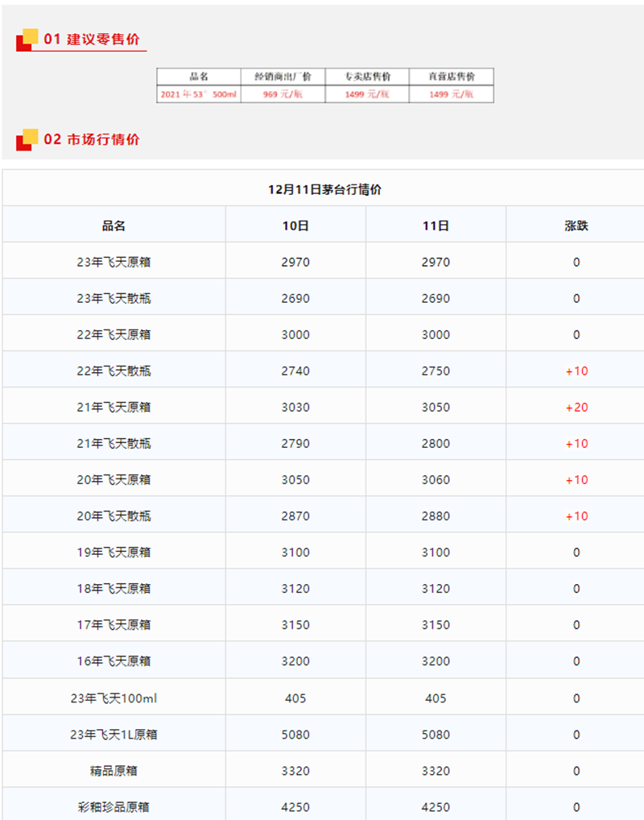The width and height of the screenshot is (644, 820).
Task: Click 1499 元/瓶 under 直营店售价
Action: click(x=452, y=94)
